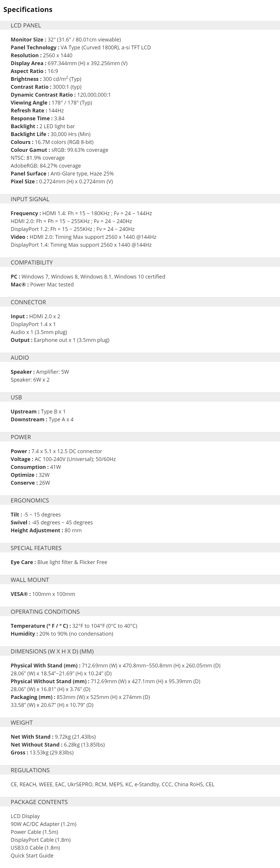The width and height of the screenshot is (280, 868).
Task: Select the LCD PANEL section header
Action: 140,25
